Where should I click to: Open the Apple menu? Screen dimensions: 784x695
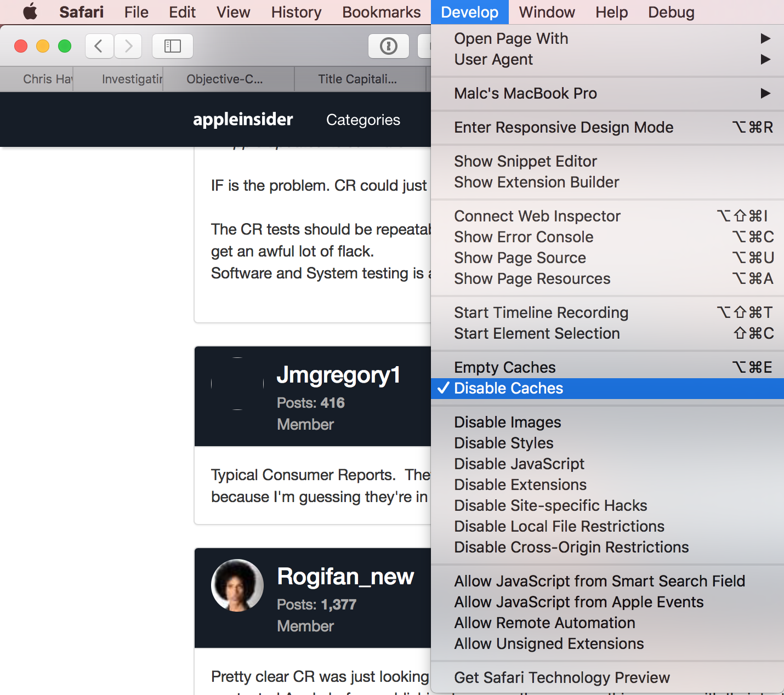coord(30,12)
